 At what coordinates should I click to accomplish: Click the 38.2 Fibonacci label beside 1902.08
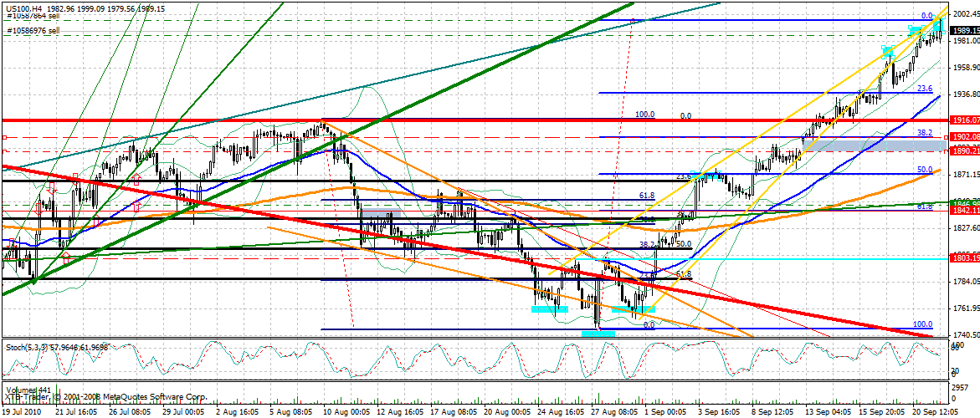(x=925, y=133)
